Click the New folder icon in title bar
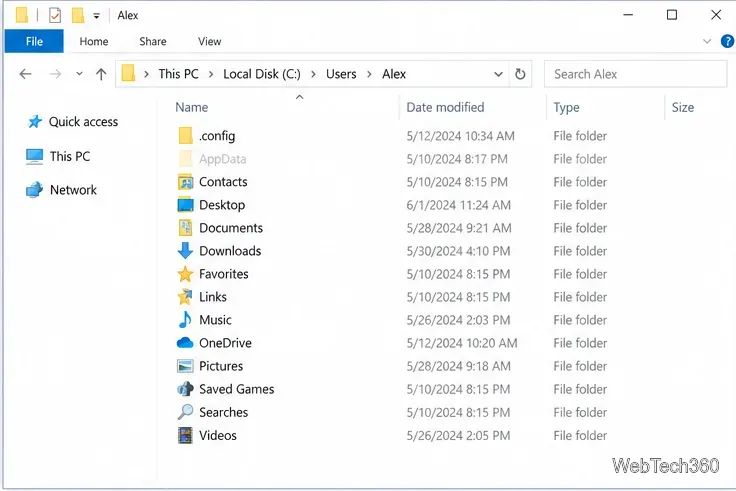This screenshot has width=736, height=491. (x=78, y=15)
